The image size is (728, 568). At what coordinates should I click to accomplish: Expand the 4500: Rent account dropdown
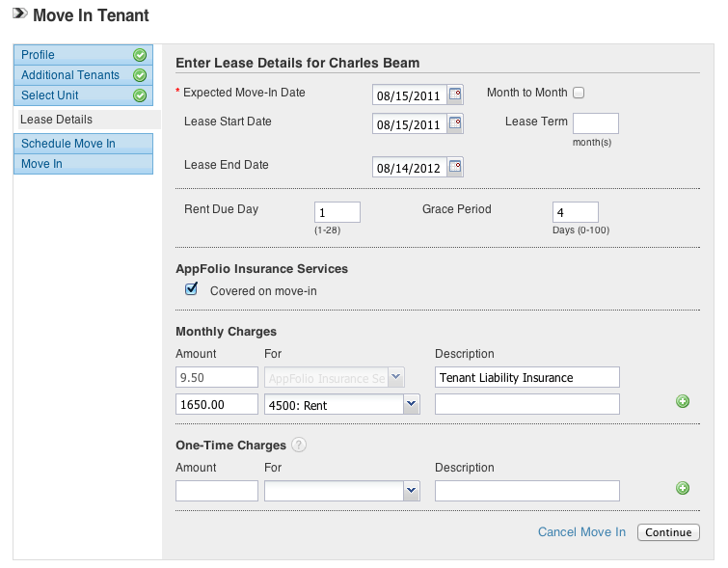[411, 405]
